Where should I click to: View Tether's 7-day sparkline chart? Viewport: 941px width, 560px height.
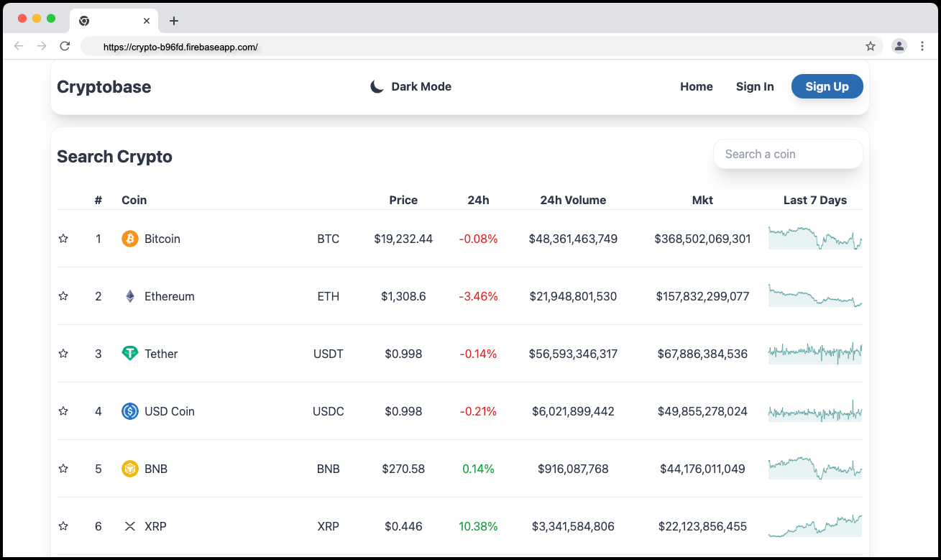(815, 353)
